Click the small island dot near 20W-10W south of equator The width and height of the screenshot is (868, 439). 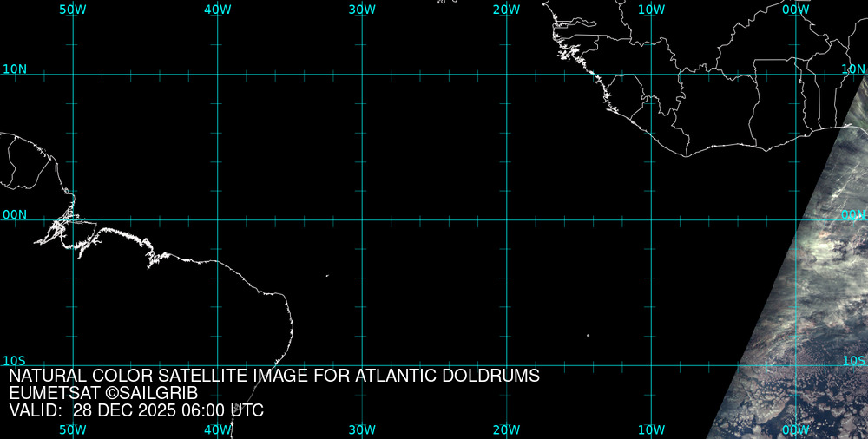(x=588, y=336)
